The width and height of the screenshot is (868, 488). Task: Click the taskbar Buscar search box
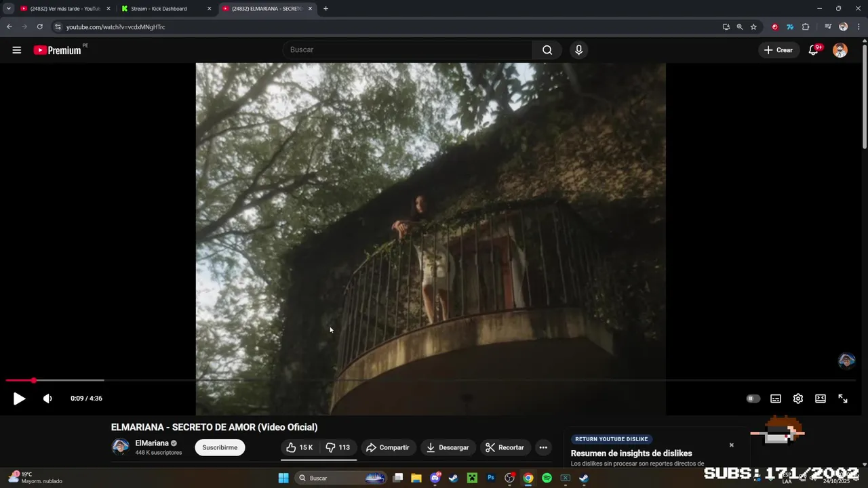click(x=341, y=479)
